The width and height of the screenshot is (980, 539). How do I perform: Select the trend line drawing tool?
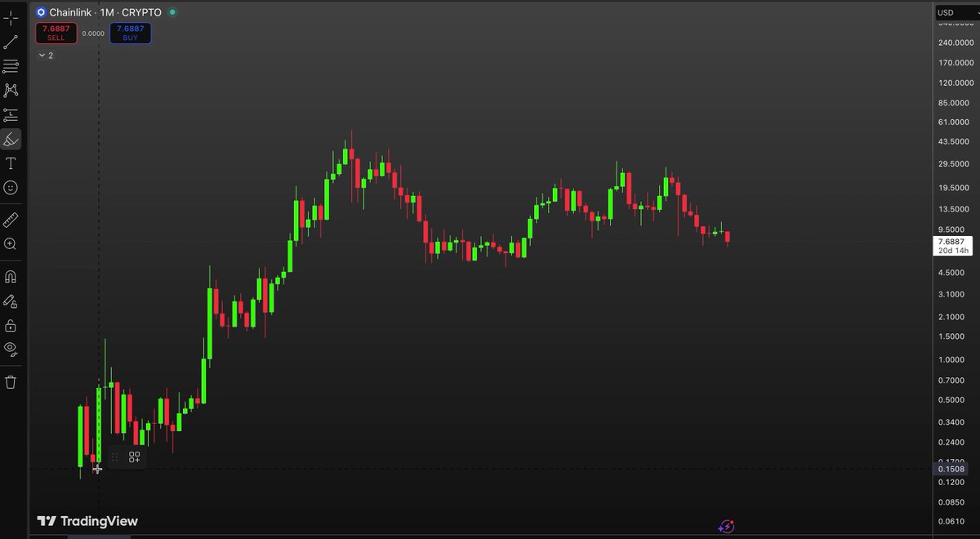[11, 42]
